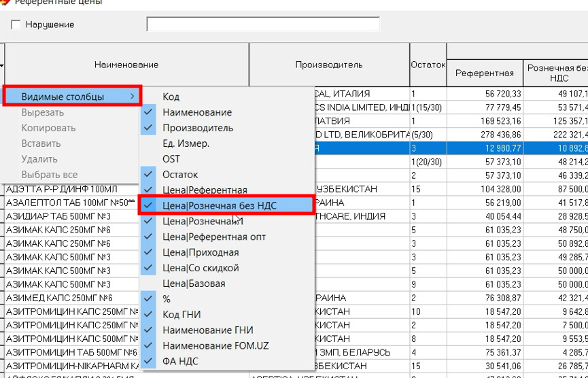Toggle Наименование ГНИ column option
588x378 pixels.
click(x=227, y=330)
